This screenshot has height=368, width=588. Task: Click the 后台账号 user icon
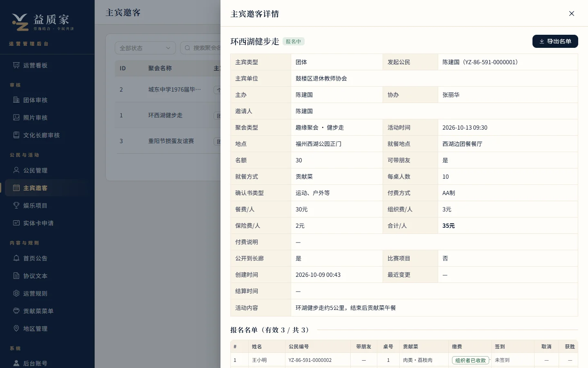point(16,363)
